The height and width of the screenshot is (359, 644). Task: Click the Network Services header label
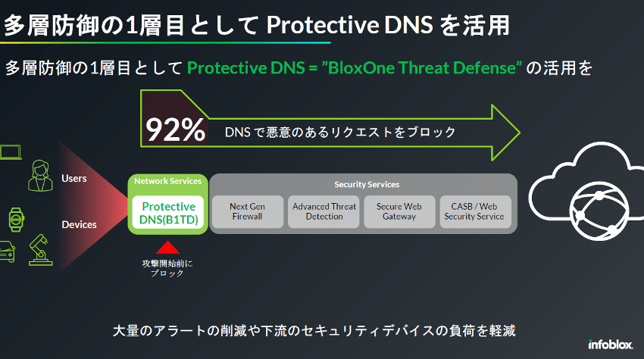[168, 182]
